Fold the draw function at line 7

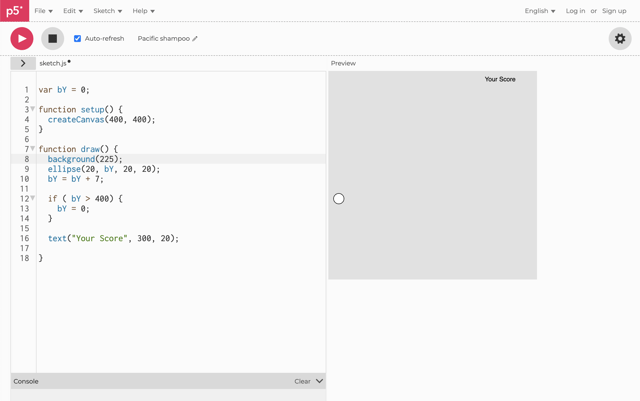pos(33,149)
